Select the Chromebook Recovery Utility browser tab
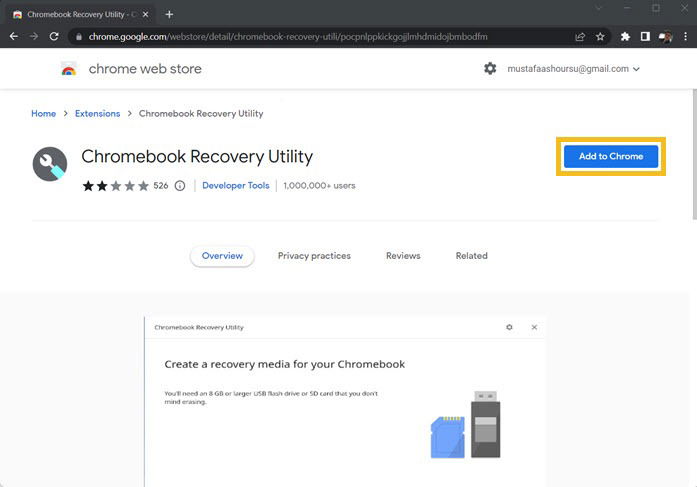697x487 pixels. [x=81, y=14]
